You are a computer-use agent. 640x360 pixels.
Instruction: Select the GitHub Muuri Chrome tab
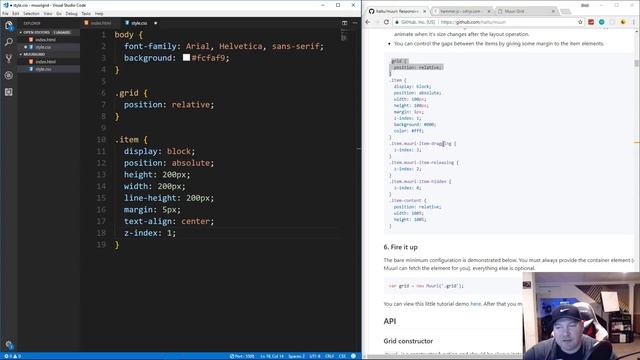[x=397, y=11]
